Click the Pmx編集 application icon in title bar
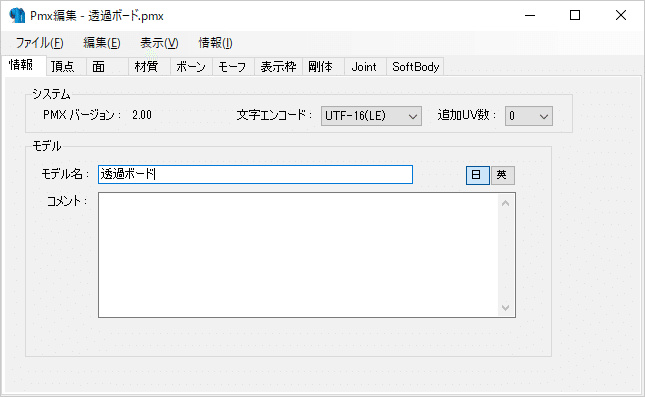Screen dimensions: 645x397 [x=17, y=16]
